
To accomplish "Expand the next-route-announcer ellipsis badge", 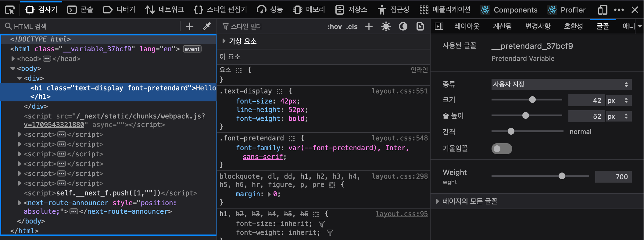I will [x=74, y=211].
